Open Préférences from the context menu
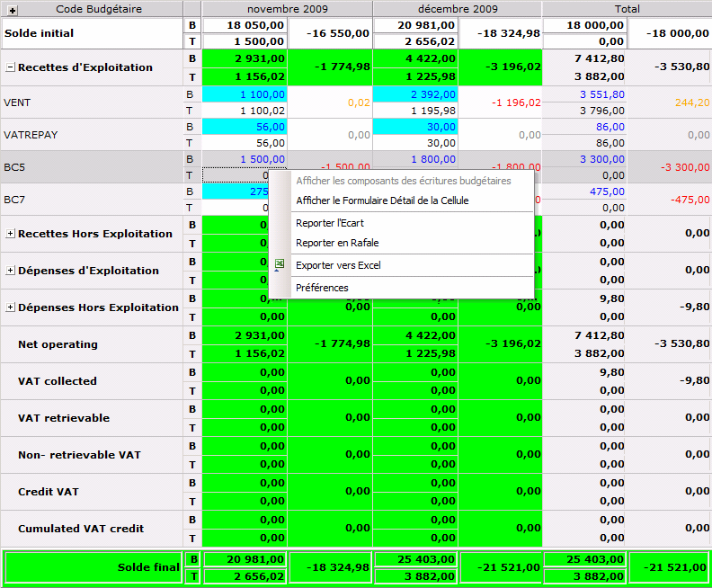This screenshot has width=712, height=588. tap(322, 288)
